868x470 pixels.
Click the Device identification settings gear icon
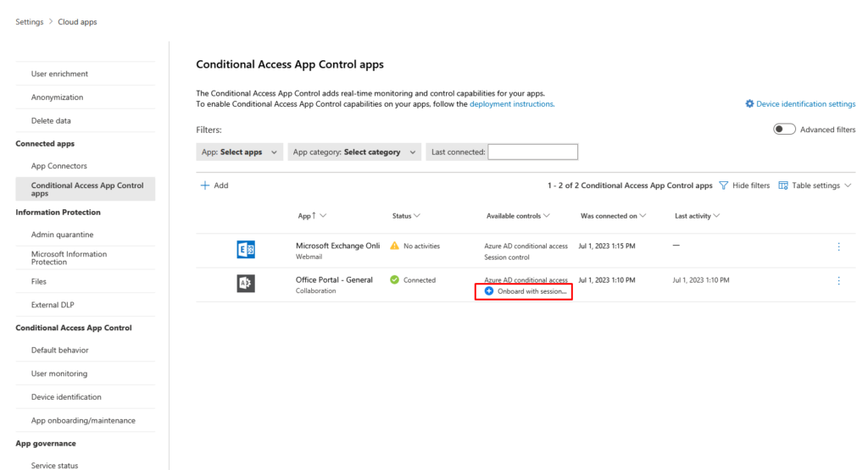(749, 103)
